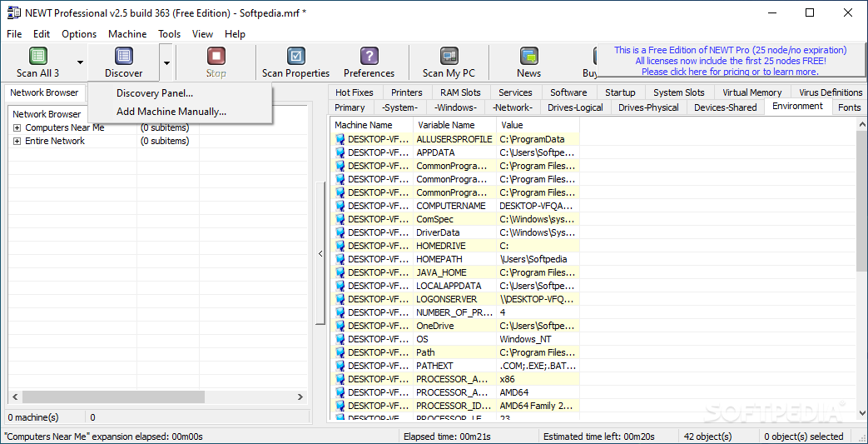Choose Add Machine Manually... menu entry
The height and width of the screenshot is (444, 868).
171,112
